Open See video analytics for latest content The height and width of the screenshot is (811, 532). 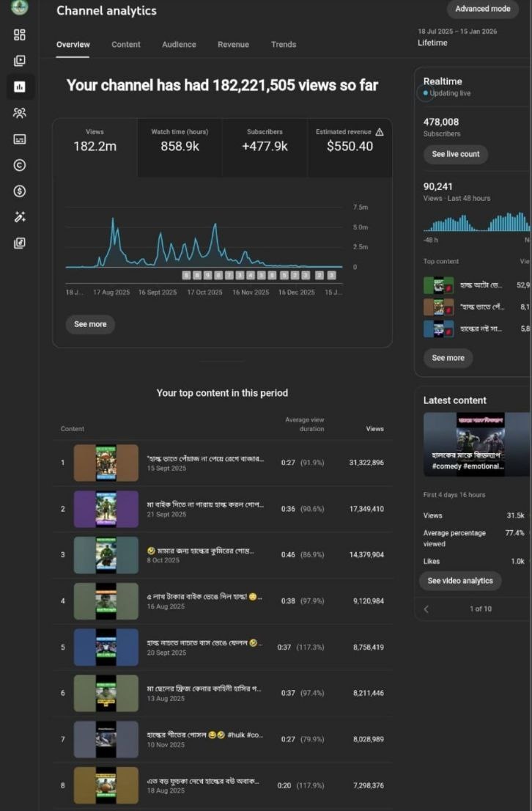(x=460, y=581)
